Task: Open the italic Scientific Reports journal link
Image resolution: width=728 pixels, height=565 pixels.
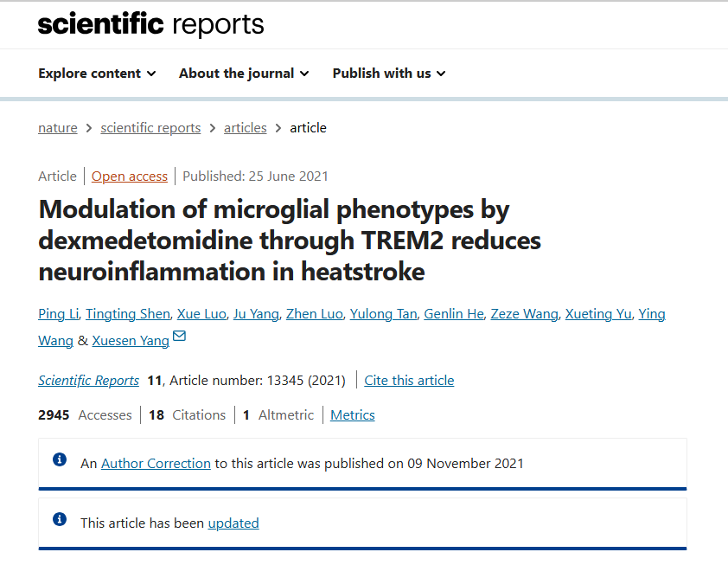Action: (x=89, y=381)
